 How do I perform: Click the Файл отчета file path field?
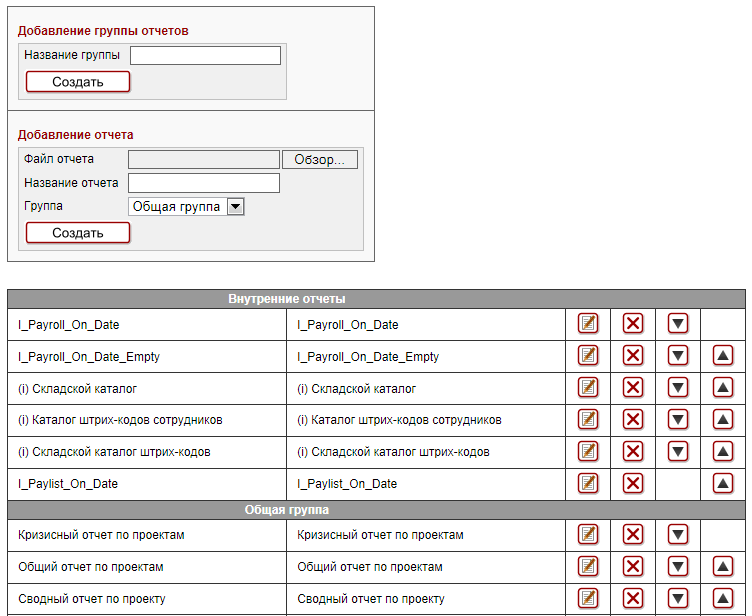204,160
